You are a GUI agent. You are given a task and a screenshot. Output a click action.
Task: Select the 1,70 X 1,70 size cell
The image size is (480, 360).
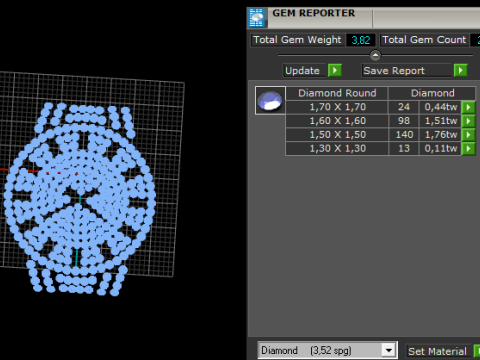point(337,107)
